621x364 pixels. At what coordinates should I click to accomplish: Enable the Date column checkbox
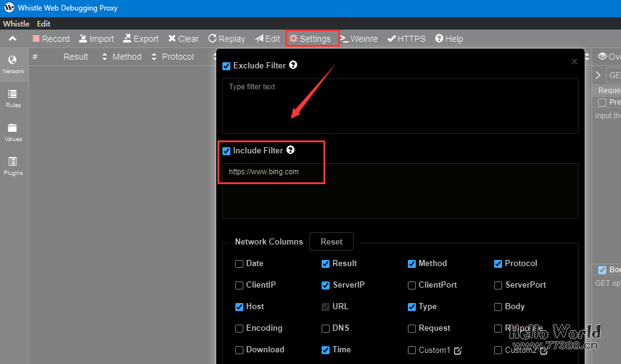[239, 264]
